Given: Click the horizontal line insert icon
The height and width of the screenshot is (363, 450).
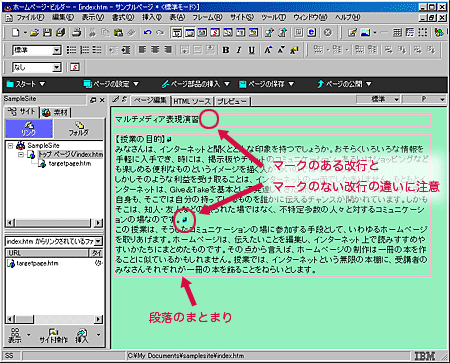Looking at the screenshot, I should click(384, 32).
